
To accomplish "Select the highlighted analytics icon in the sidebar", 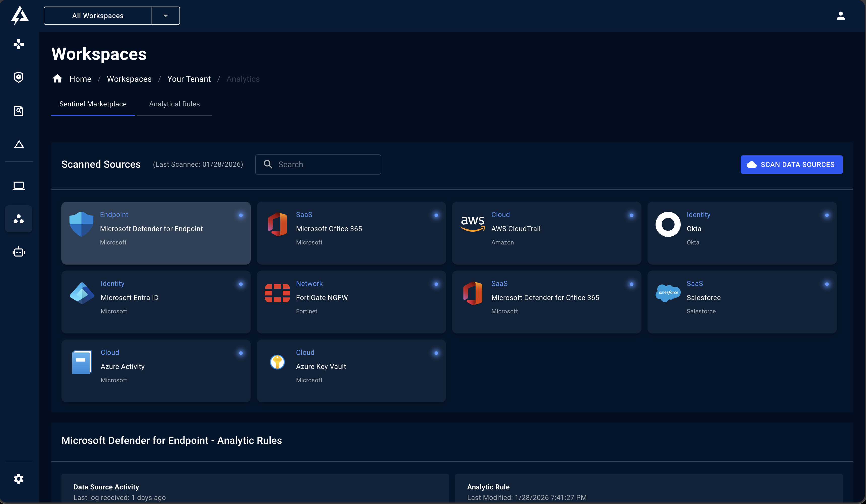I will pos(19,219).
